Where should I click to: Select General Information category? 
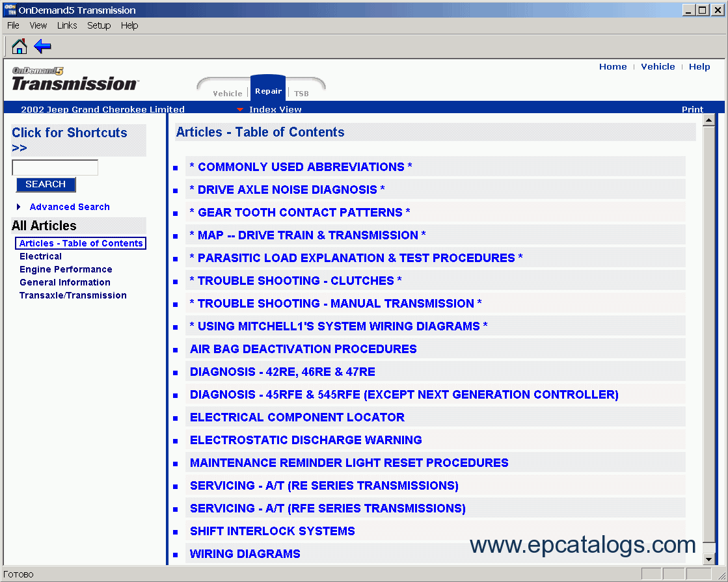tap(65, 282)
